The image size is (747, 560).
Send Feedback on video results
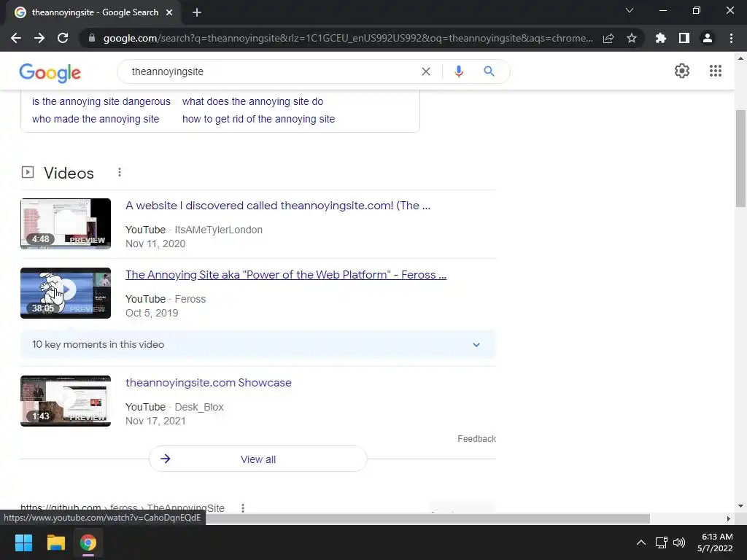point(476,438)
